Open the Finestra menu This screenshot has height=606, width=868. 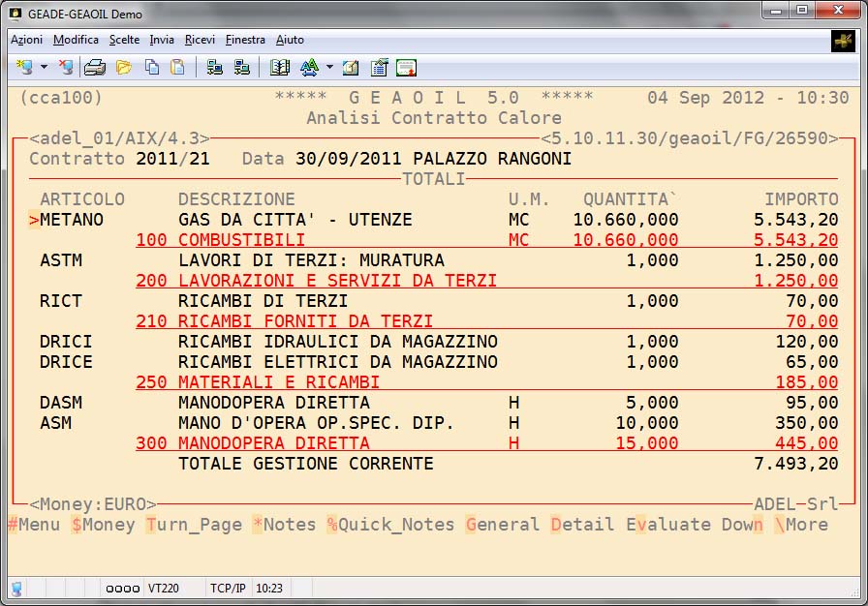coord(245,40)
